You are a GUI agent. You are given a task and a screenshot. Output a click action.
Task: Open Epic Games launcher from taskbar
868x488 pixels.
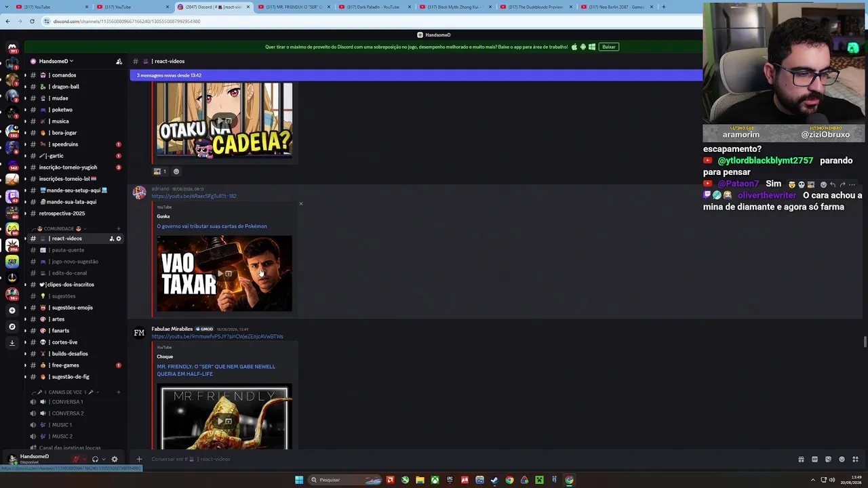[450, 480]
